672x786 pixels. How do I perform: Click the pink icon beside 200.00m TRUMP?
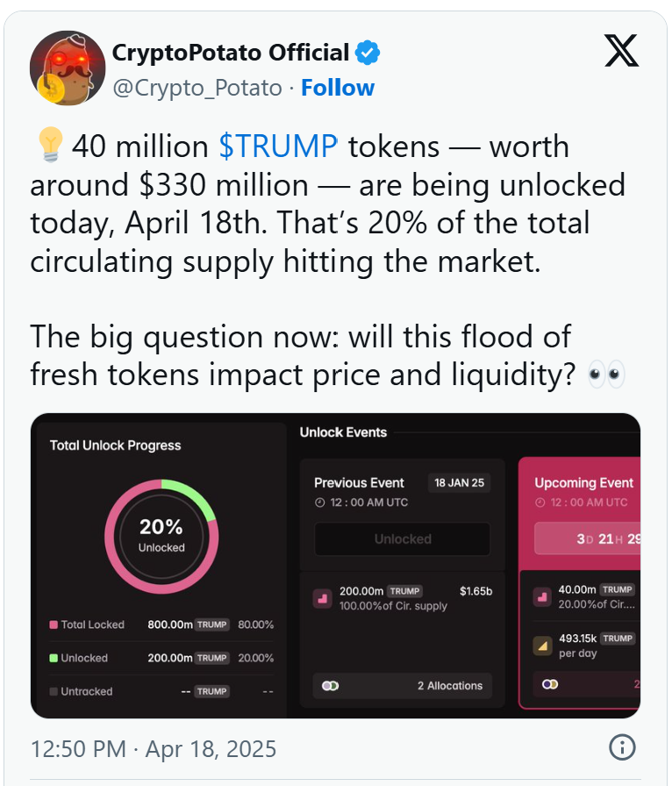click(323, 598)
